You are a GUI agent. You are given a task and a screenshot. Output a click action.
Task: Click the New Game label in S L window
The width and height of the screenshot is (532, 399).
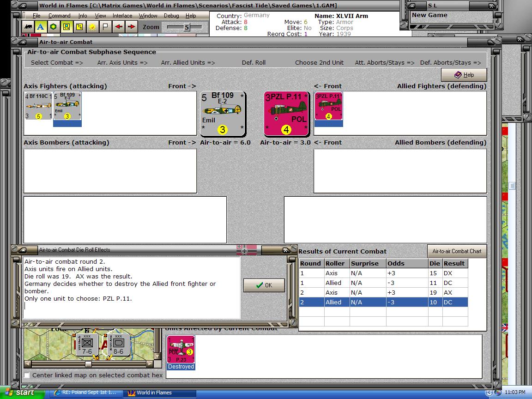(x=429, y=15)
